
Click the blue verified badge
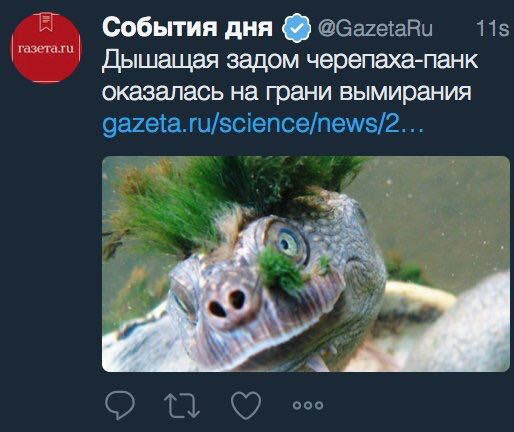click(296, 28)
